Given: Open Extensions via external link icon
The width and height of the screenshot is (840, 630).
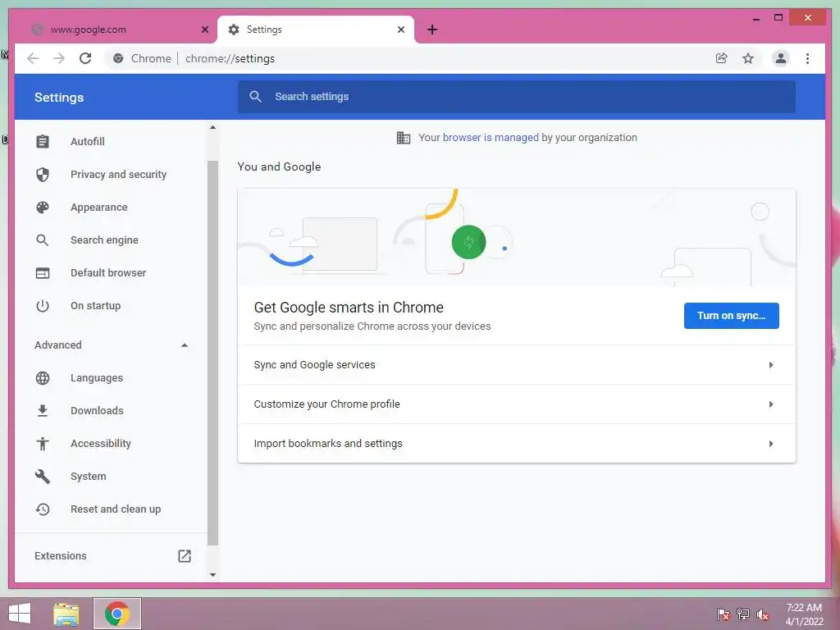Looking at the screenshot, I should coord(185,555).
